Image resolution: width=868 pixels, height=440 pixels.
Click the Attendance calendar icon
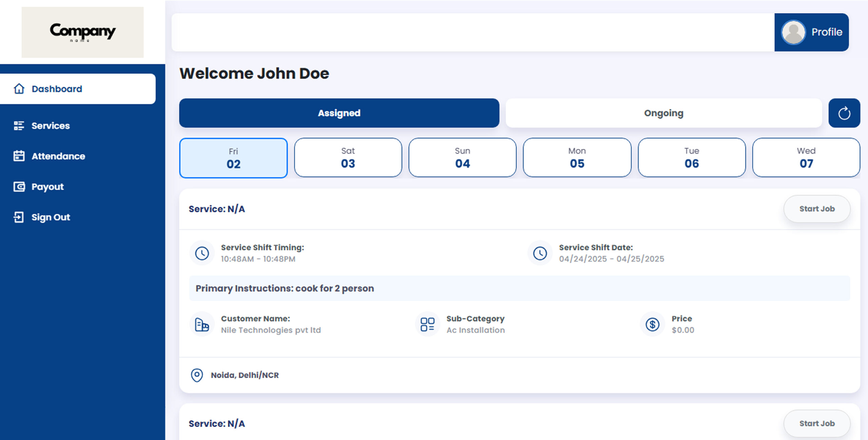19,156
